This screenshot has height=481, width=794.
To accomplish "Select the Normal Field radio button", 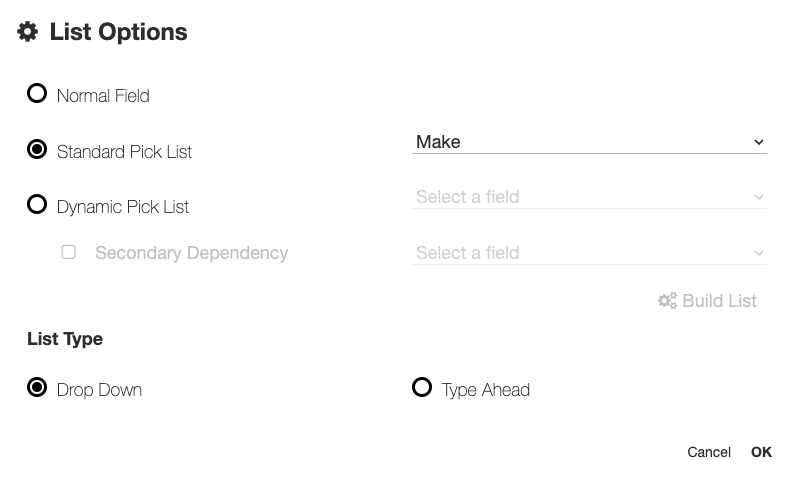I will pos(37,94).
